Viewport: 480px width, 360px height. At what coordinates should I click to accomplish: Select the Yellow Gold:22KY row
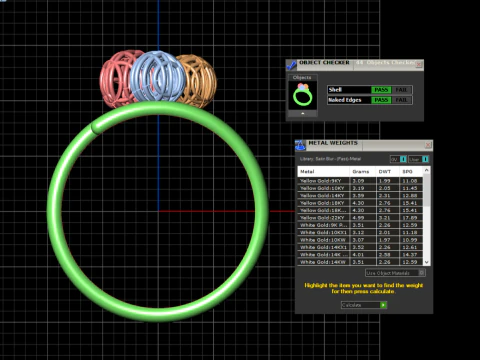coord(360,218)
